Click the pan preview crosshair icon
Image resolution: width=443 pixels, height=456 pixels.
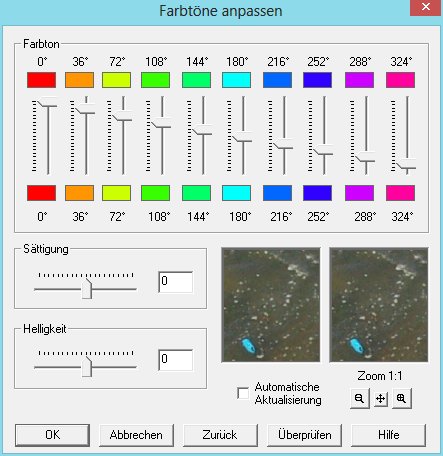point(381,398)
